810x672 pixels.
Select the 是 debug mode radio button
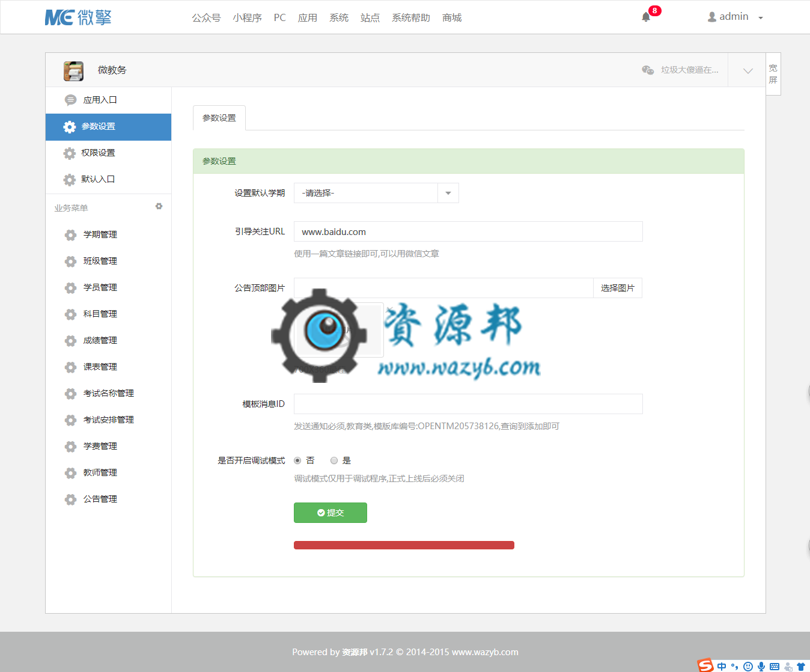(334, 460)
